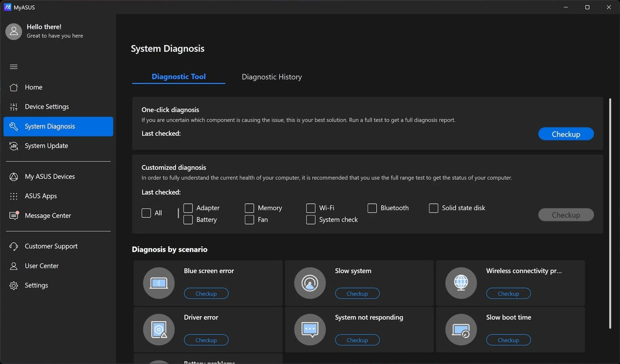Start Slow system Checkup
Viewport: 620px width, 364px height.
(x=357, y=294)
